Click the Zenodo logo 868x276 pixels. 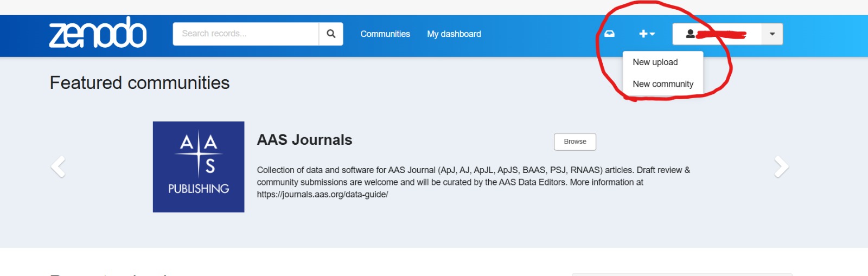(98, 33)
